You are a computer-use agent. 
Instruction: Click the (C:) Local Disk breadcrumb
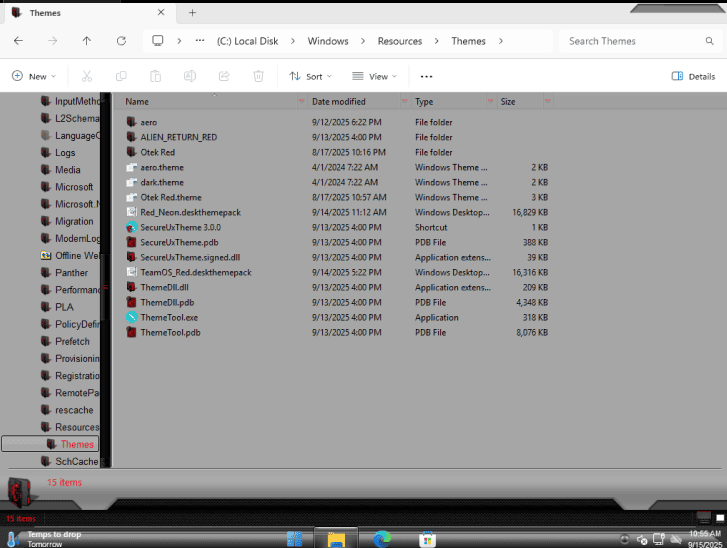pyautogui.click(x=248, y=41)
